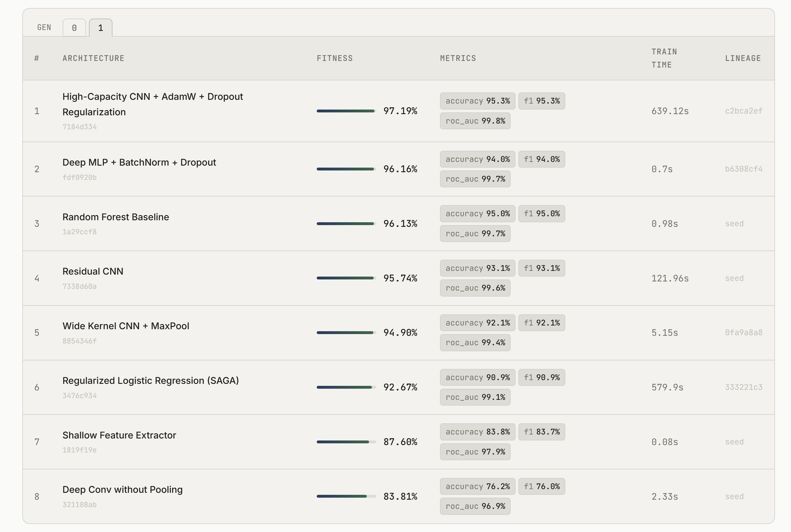Switch to generation 0 tab
The image size is (791, 532).
click(74, 28)
